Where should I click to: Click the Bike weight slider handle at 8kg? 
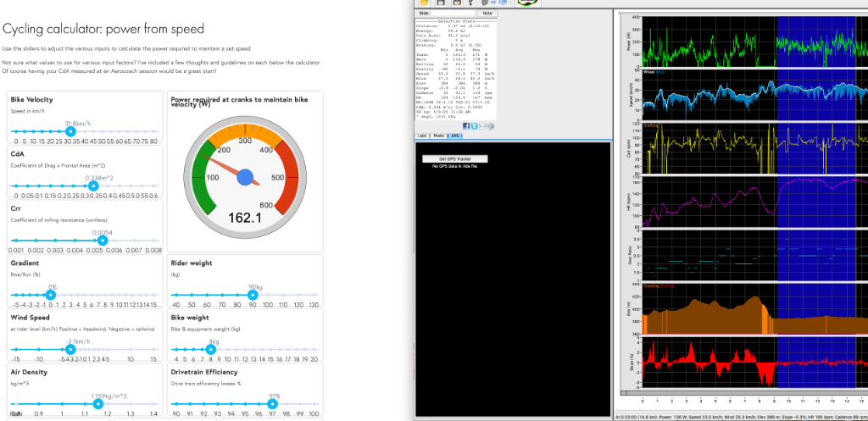tap(210, 350)
